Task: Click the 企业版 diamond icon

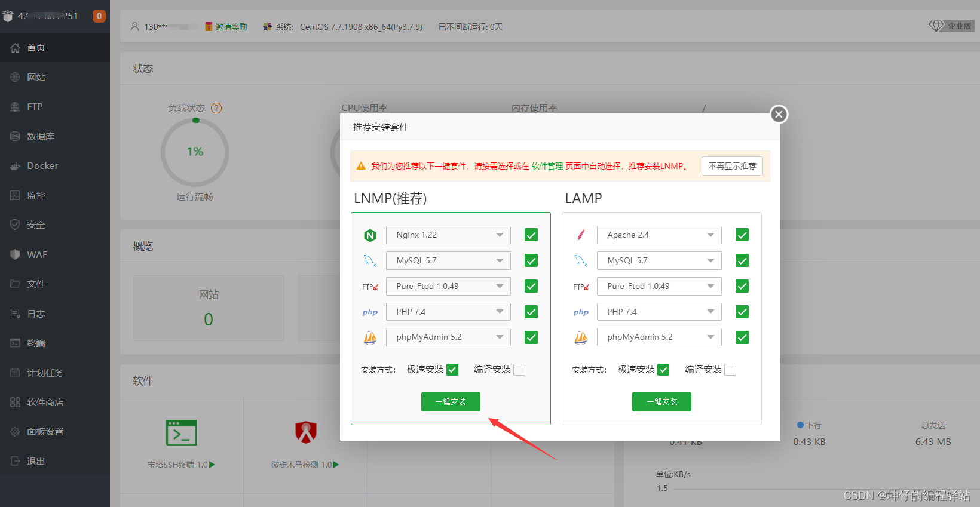Action: click(936, 26)
